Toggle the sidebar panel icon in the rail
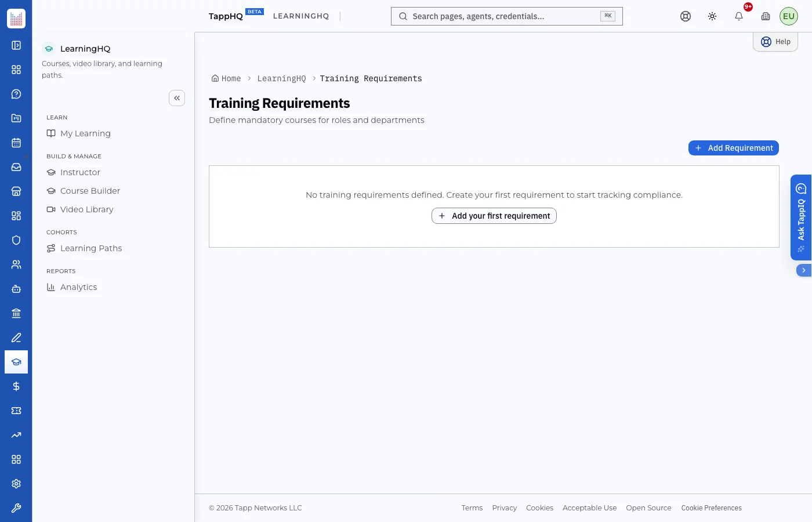Screen dimensions: 812x522 (16, 45)
